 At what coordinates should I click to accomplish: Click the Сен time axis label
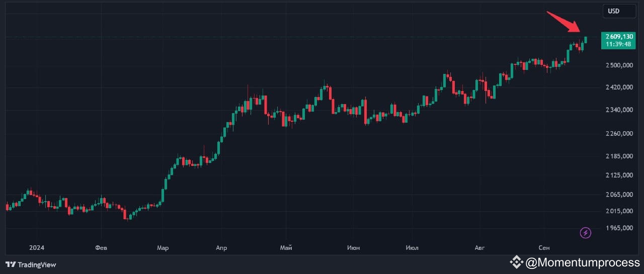tap(544, 248)
